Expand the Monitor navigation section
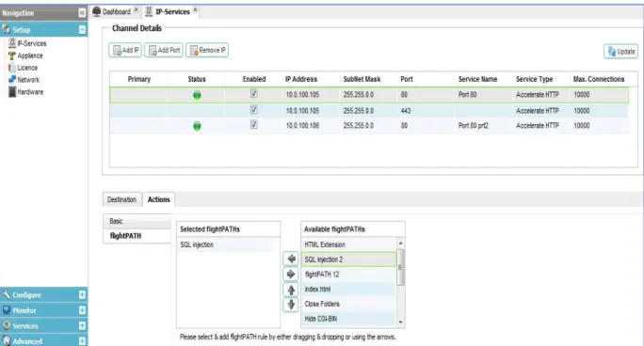644x346 pixels. coord(82,310)
